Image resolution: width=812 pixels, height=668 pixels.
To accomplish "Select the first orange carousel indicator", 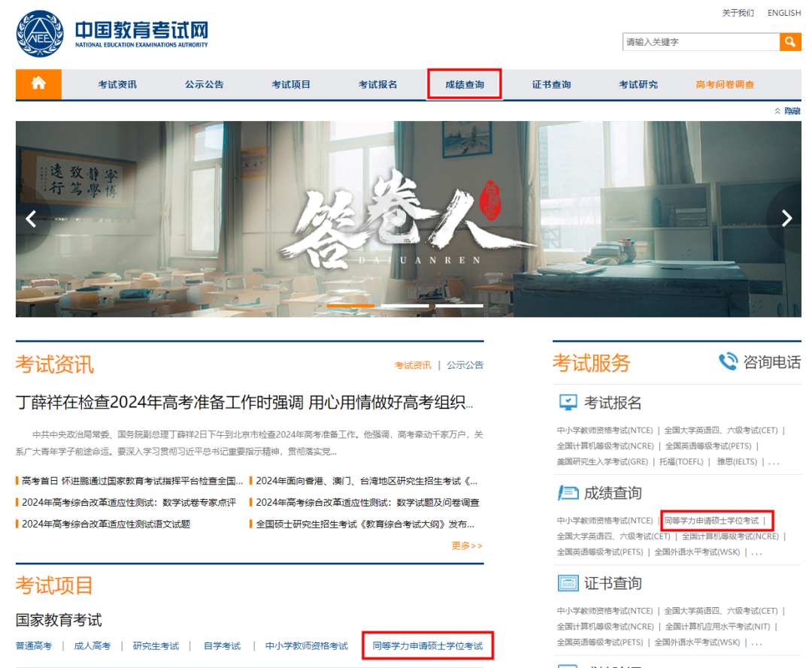I will click(350, 307).
